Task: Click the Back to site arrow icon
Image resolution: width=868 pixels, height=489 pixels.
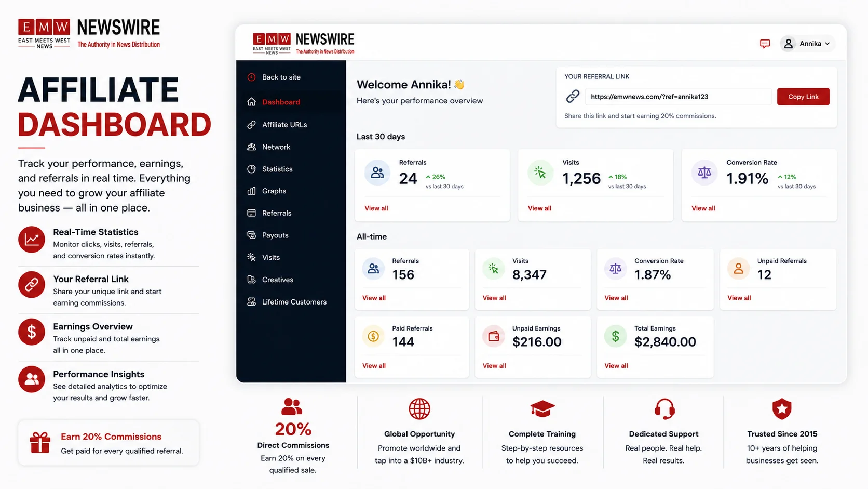Action: 252,77
